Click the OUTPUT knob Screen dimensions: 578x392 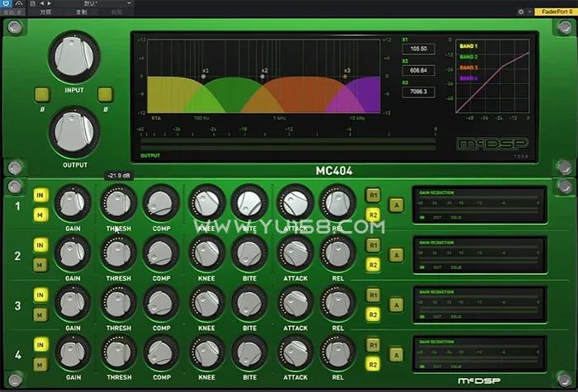(73, 132)
